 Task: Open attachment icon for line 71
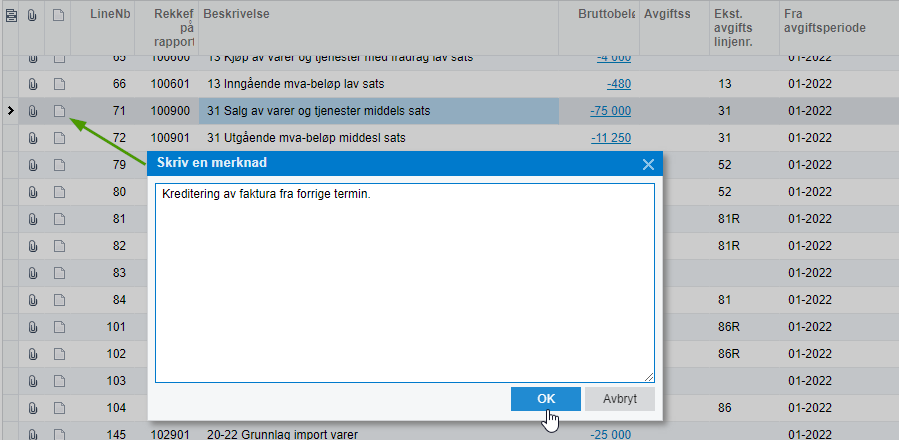click(33, 111)
